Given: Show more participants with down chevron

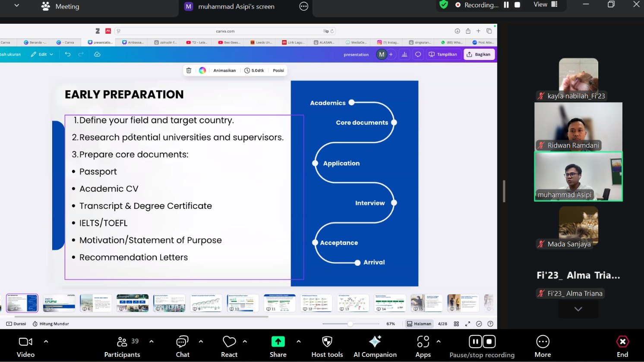Looking at the screenshot, I should click(578, 309).
